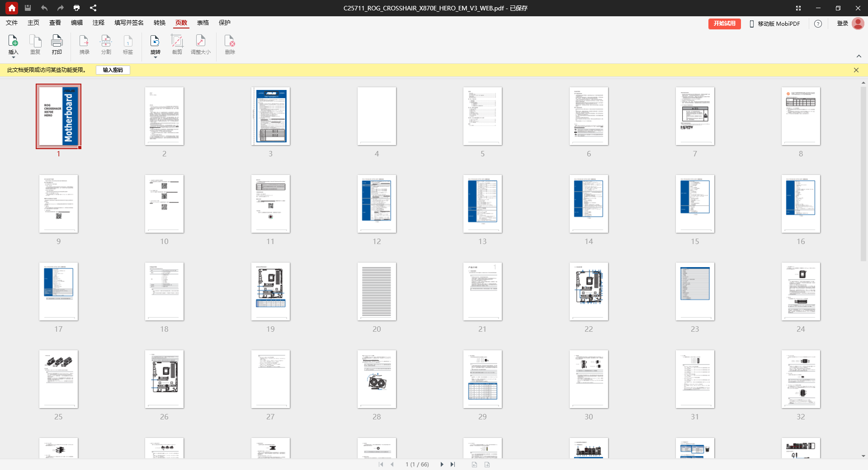Select the page 20 thumbnail
This screenshot has height=470, width=868.
pyautogui.click(x=377, y=291)
